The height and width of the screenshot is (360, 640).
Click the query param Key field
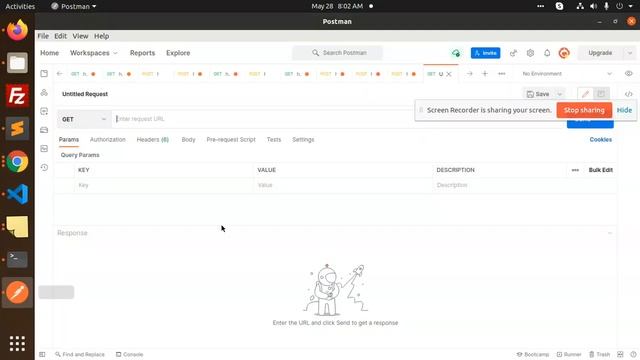pos(163,185)
